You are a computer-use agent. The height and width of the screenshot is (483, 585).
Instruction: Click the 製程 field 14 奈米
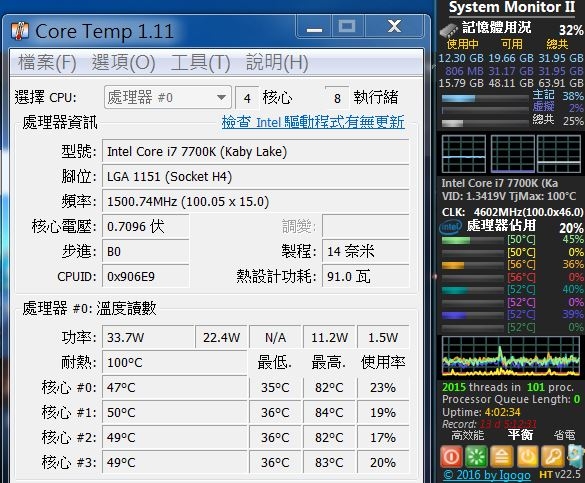pyautogui.click(x=366, y=251)
